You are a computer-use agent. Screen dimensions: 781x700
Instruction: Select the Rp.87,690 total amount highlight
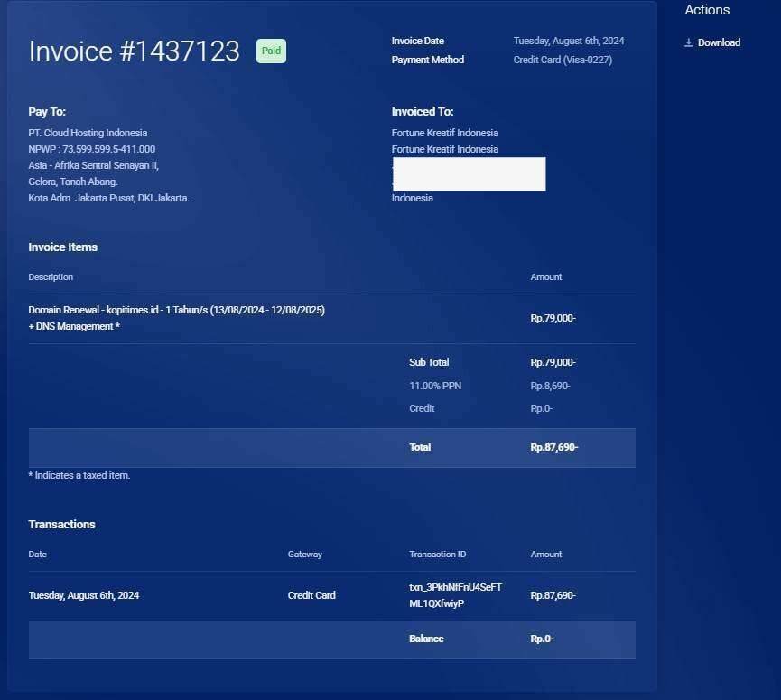[x=551, y=447]
